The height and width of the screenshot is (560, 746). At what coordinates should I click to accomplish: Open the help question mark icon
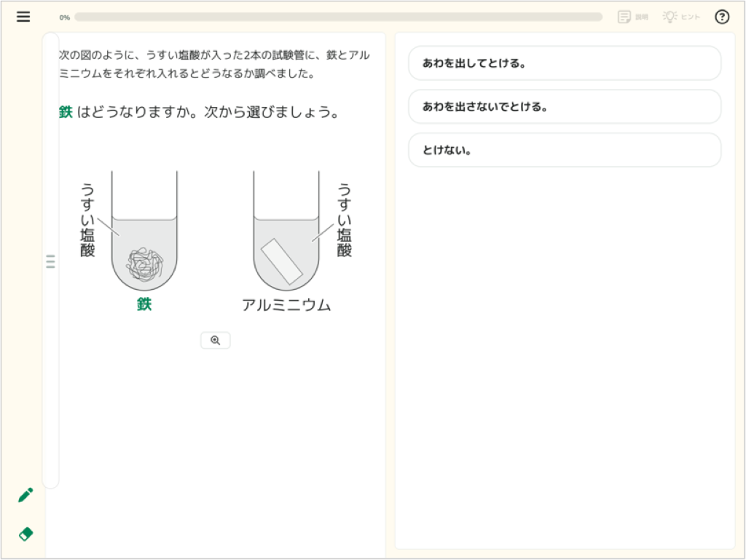pos(722,17)
